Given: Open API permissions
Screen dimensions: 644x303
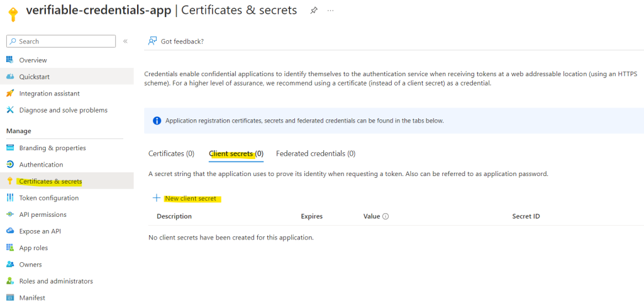Looking at the screenshot, I should [43, 214].
